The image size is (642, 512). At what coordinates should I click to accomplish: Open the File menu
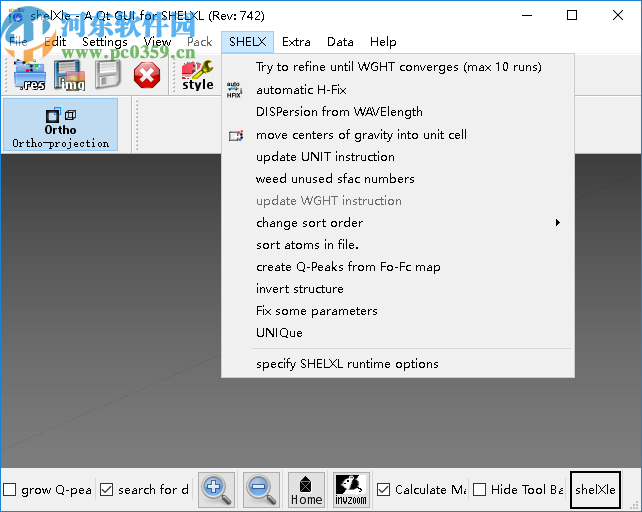(x=18, y=42)
